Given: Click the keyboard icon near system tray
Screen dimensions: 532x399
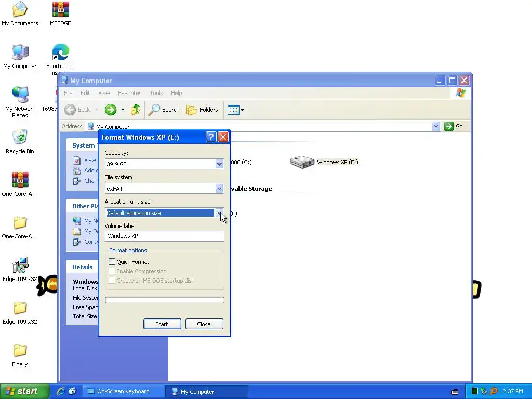Looking at the screenshot, I should [455, 392].
